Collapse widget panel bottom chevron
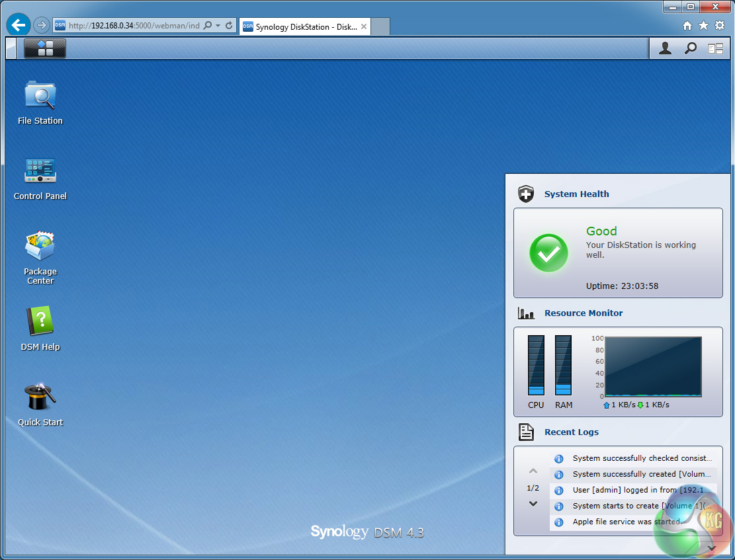The width and height of the screenshot is (735, 560). coord(712,548)
